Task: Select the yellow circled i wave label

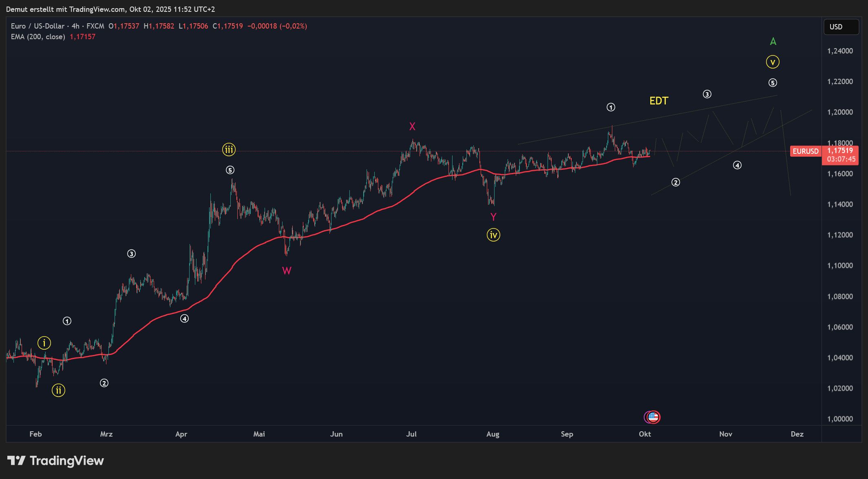Action: click(44, 343)
